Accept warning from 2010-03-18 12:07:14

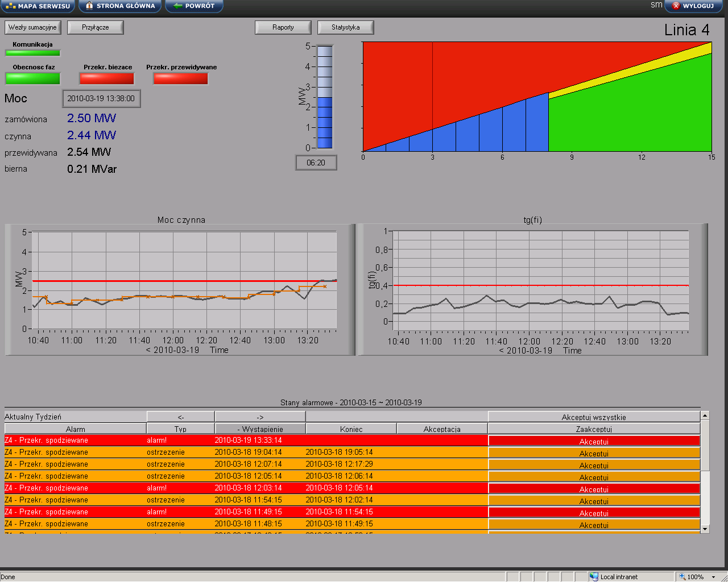click(x=594, y=465)
